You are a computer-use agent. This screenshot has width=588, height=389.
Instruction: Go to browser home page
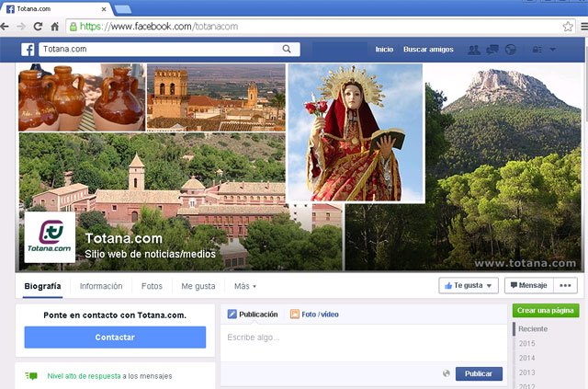pos(55,27)
